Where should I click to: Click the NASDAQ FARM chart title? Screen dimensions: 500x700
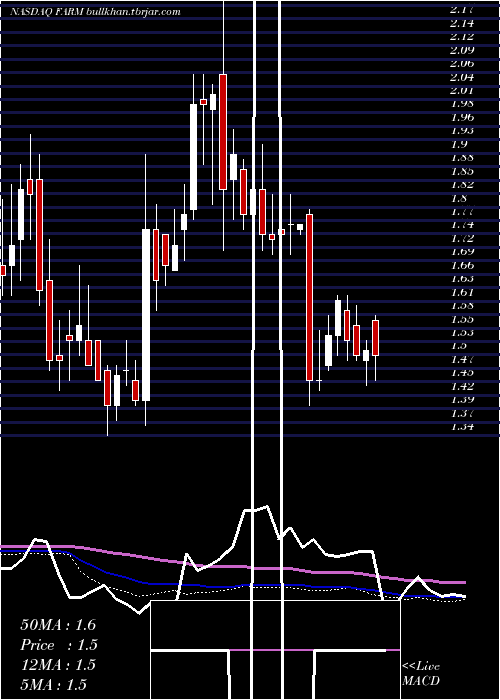coord(95,12)
